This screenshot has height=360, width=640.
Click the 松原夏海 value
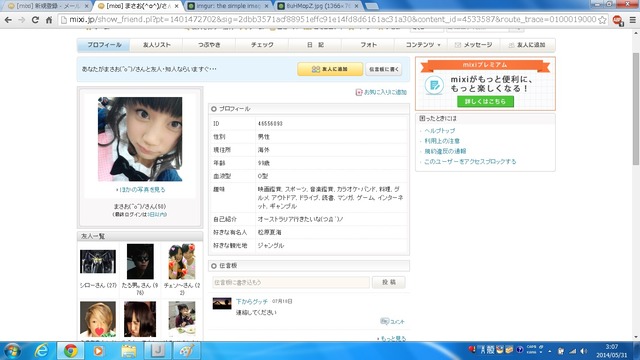269,232
